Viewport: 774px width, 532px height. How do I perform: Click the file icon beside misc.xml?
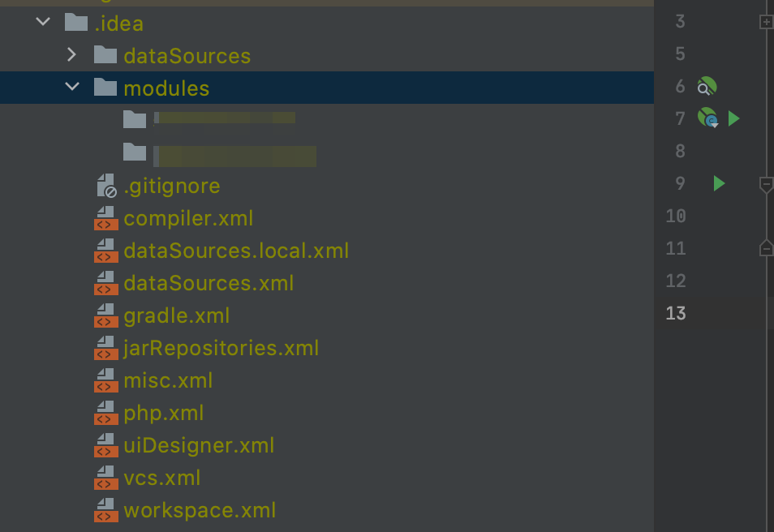(105, 380)
